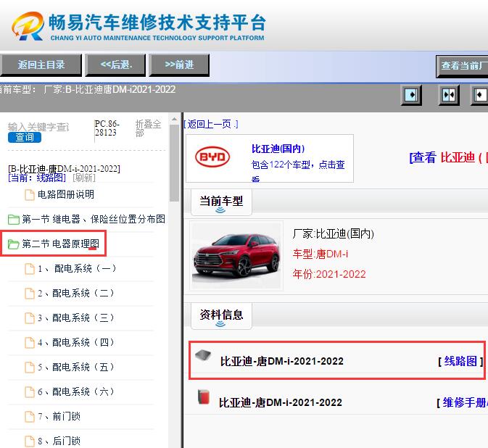The width and height of the screenshot is (488, 448).
Task: Click page icon beside 配电系统（四）
Action: (30, 343)
